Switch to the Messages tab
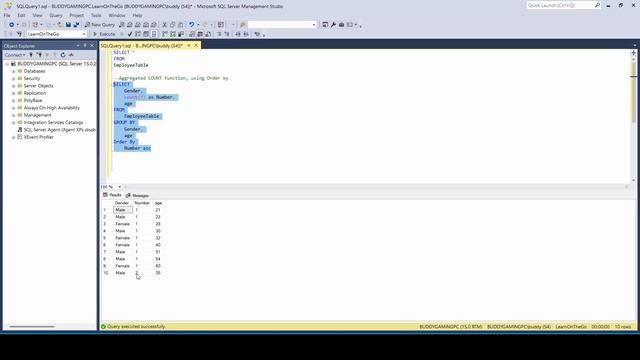The height and width of the screenshot is (360, 640). pyautogui.click(x=138, y=196)
